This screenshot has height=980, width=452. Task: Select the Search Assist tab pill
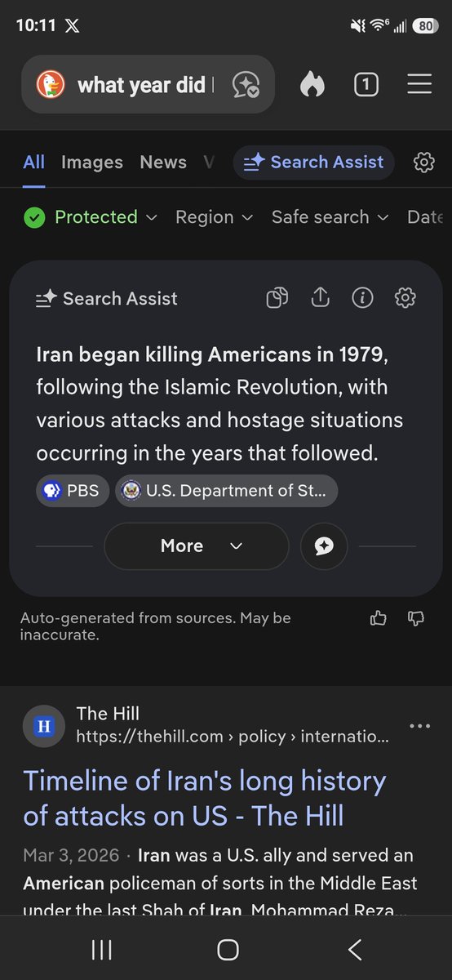[314, 163]
